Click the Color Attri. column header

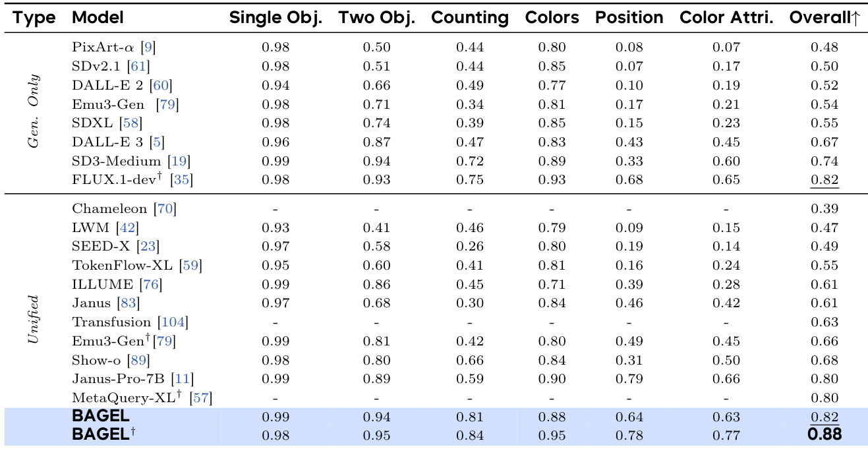726,18
